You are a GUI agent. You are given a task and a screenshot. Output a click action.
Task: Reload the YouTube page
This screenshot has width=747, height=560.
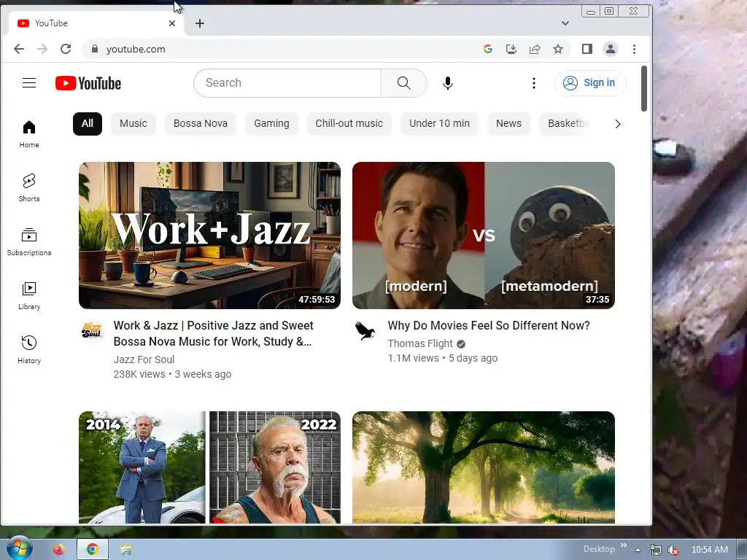(x=66, y=49)
